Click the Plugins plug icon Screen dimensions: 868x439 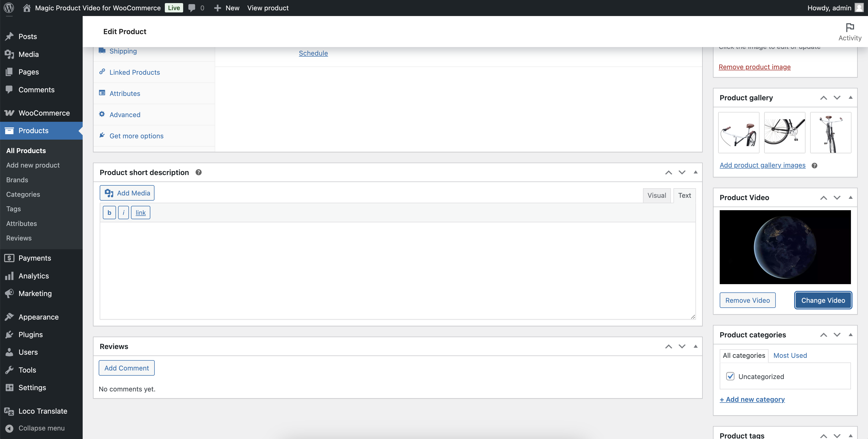pos(10,335)
